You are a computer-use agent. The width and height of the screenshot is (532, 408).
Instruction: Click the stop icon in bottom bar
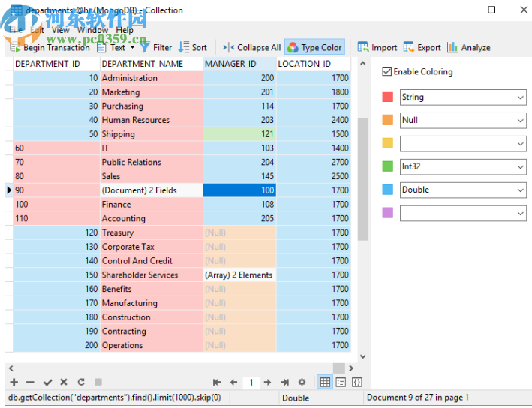[98, 382]
